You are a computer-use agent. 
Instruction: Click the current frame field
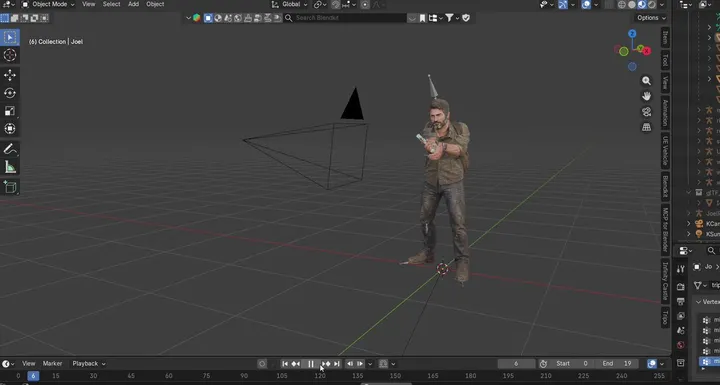click(516, 364)
